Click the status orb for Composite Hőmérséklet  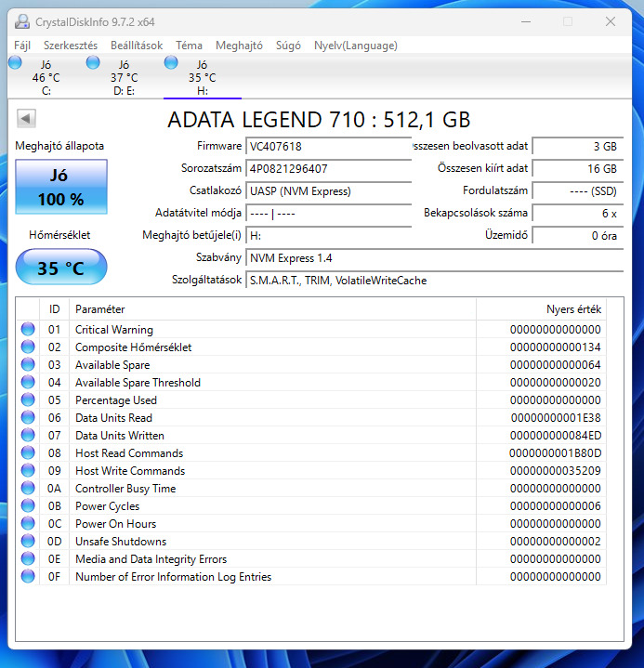tap(28, 347)
